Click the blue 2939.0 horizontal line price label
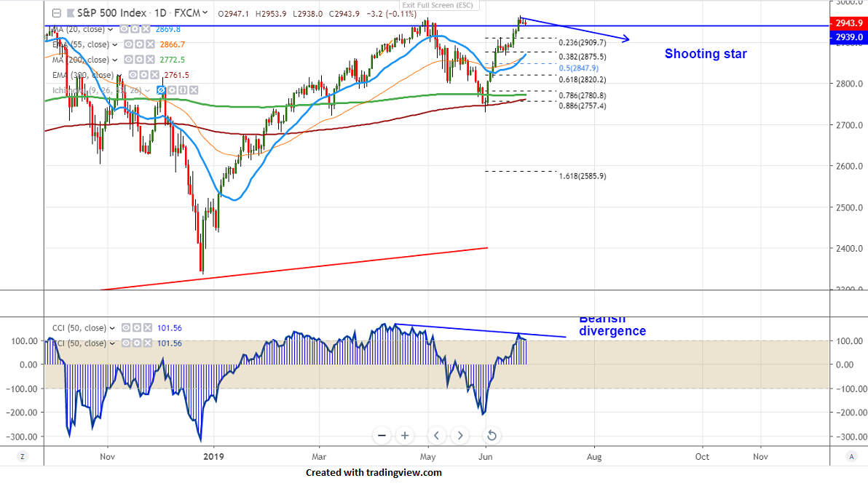868x486 pixels. (848, 37)
